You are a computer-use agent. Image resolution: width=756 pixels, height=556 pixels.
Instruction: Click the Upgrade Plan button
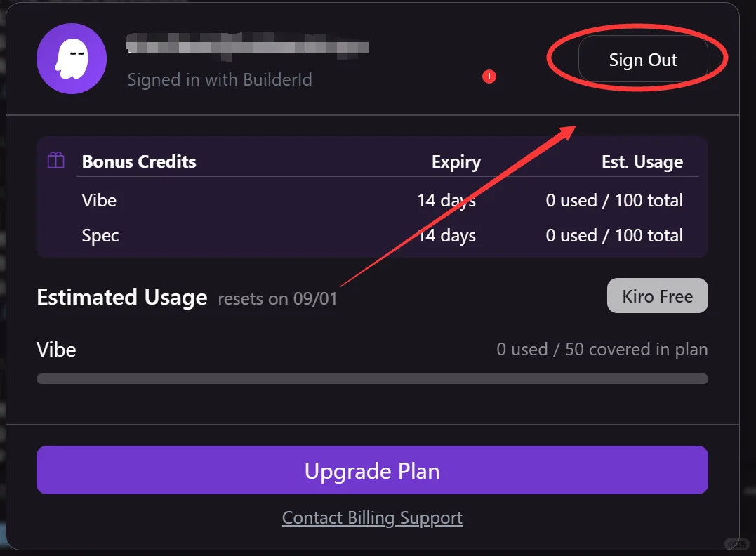tap(372, 470)
